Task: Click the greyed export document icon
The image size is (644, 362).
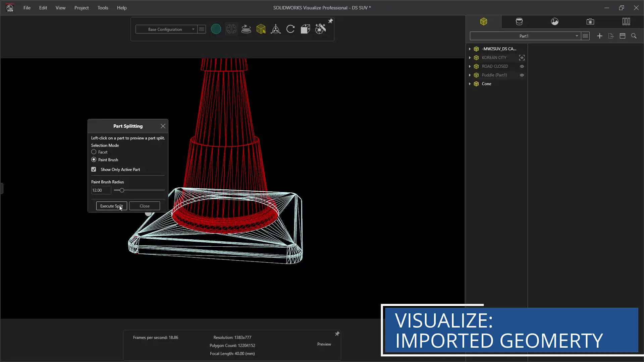Action: click(x=611, y=36)
